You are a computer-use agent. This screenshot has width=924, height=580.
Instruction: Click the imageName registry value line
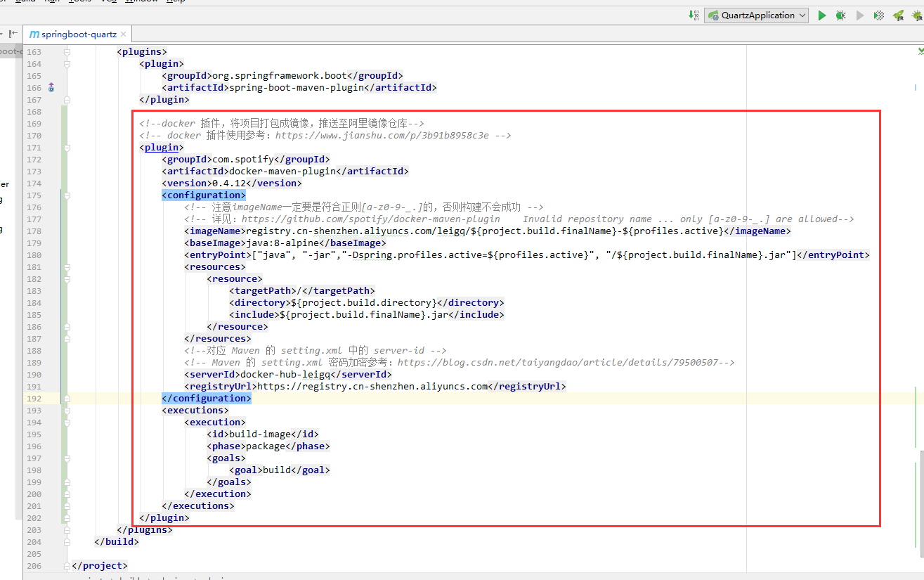click(x=488, y=231)
